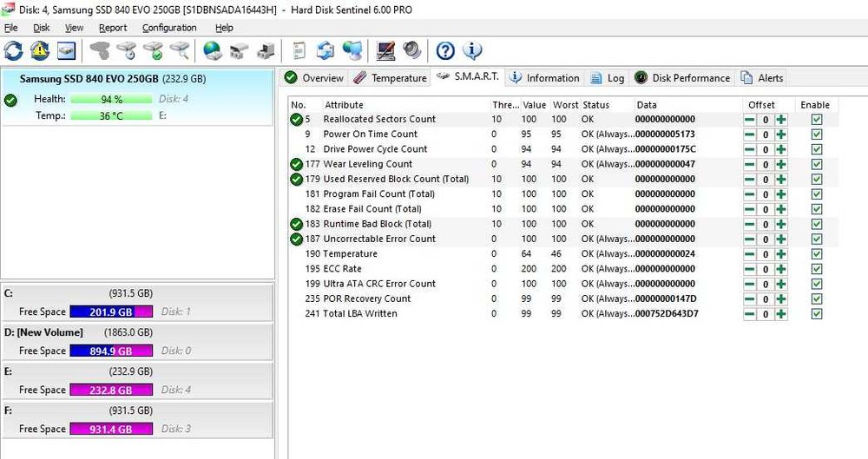Switch to the Disk Performance tab
This screenshot has width=868, height=459.
[x=682, y=78]
